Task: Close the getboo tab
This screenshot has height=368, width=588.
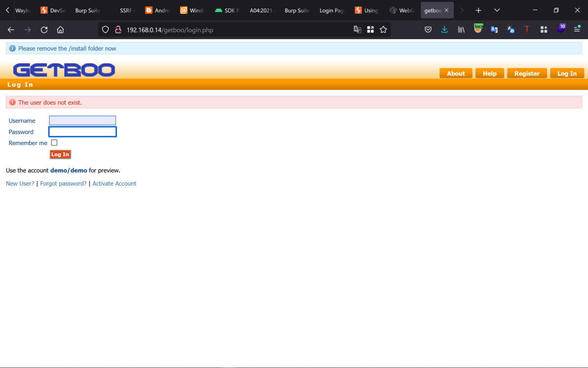Action: coord(446,10)
